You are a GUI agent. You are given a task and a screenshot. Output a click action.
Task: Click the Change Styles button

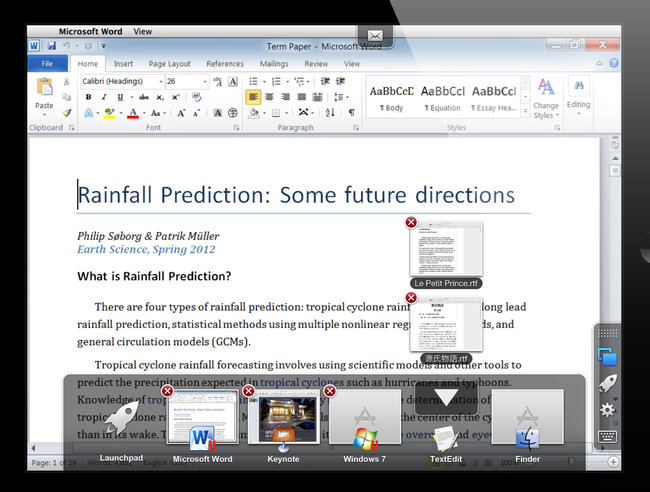[x=546, y=99]
